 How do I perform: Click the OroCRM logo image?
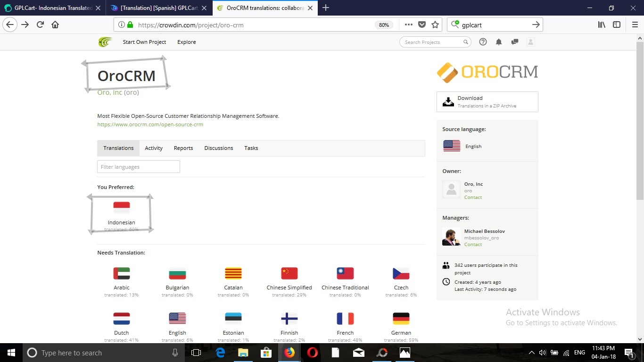pyautogui.click(x=487, y=72)
